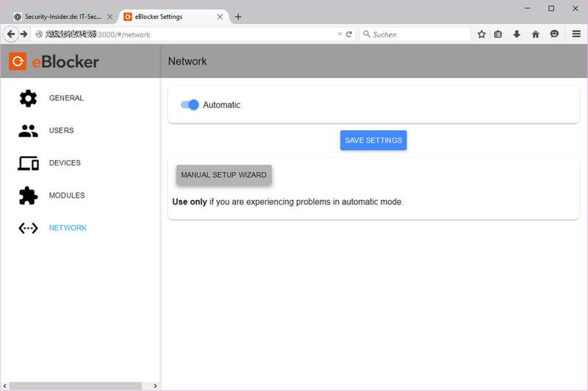Click the search magnifier icon

(x=366, y=34)
